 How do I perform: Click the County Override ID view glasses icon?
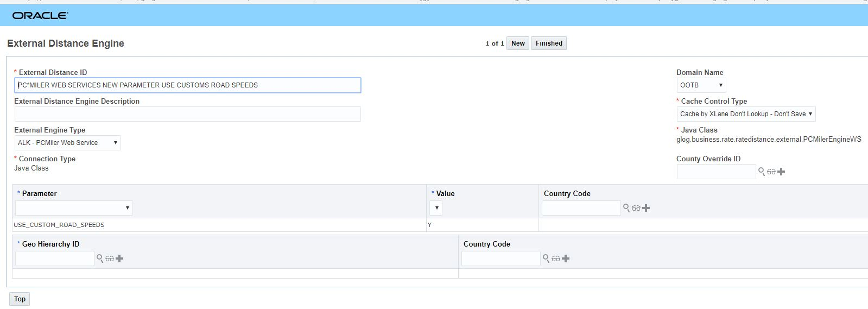(771, 172)
